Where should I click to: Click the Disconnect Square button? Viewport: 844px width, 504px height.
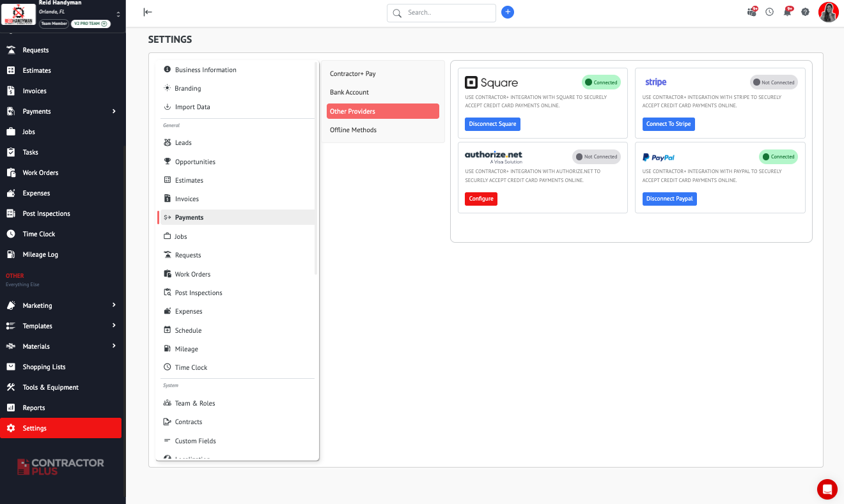click(492, 124)
